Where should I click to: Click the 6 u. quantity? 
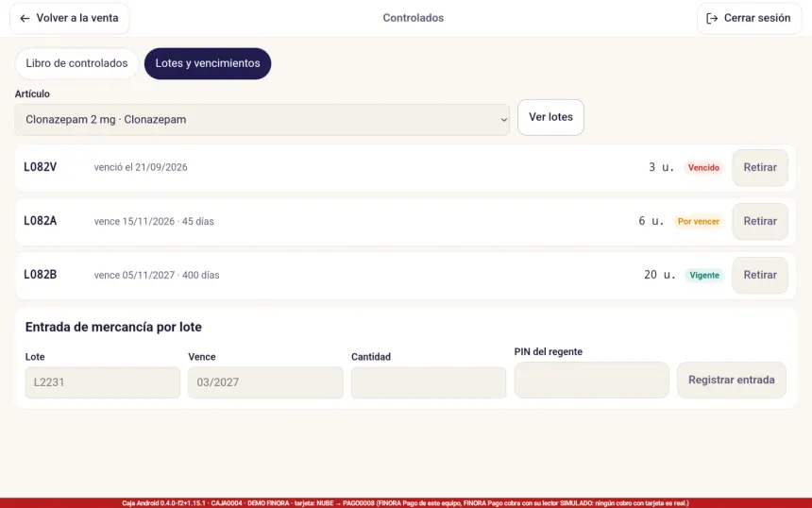pos(651,221)
